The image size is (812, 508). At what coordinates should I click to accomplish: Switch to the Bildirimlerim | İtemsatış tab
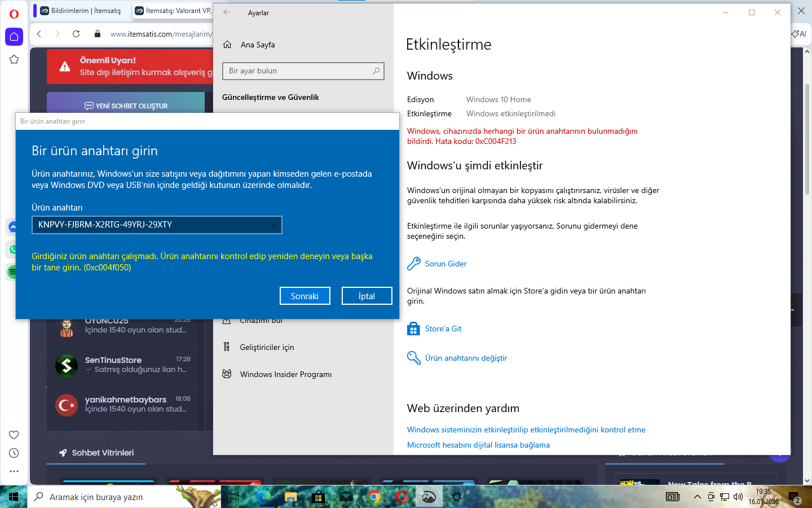click(81, 10)
